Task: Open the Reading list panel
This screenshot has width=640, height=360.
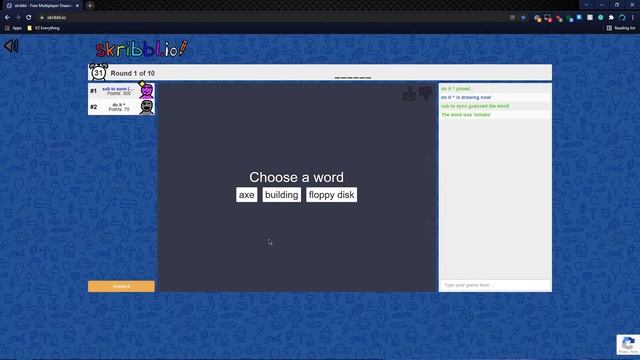Action: (x=621, y=28)
